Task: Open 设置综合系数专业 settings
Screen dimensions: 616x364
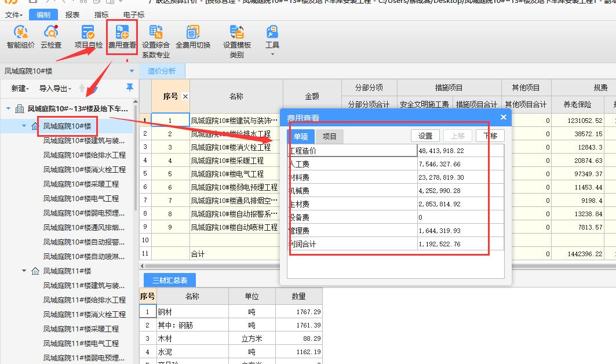Action: tap(155, 41)
